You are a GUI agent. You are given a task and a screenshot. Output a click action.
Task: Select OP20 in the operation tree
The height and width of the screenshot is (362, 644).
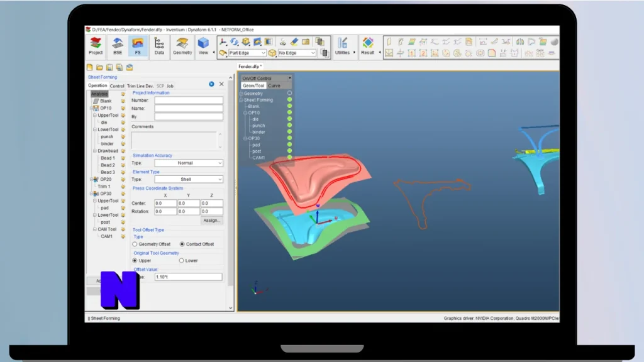(106, 179)
